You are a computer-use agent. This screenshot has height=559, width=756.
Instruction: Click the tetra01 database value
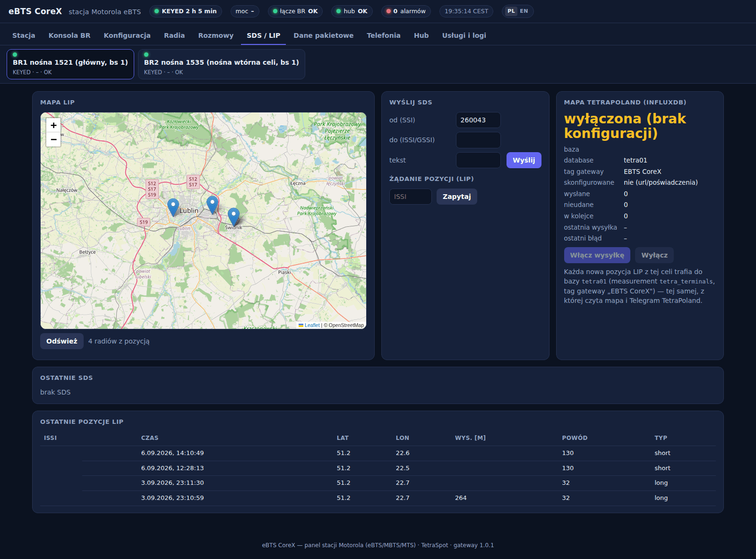pos(636,160)
